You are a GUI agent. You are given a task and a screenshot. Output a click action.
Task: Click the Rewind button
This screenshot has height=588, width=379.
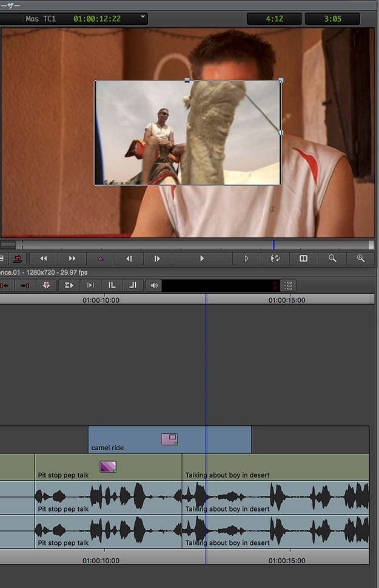tap(44, 259)
